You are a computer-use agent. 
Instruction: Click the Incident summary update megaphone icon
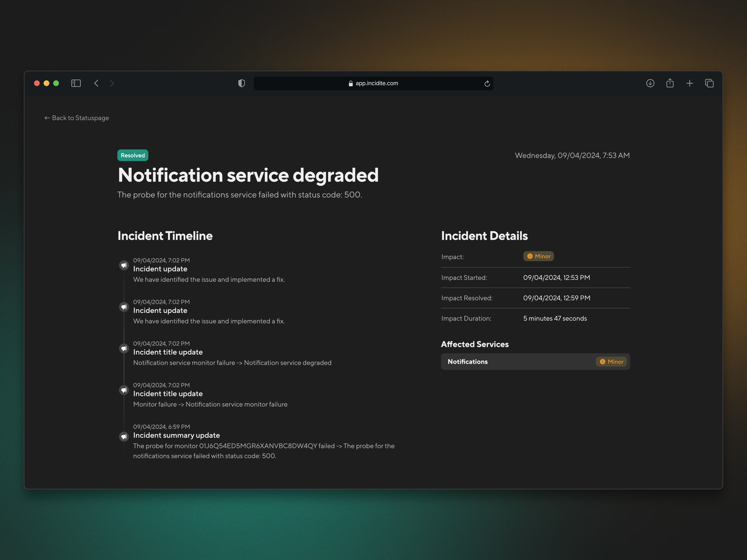tap(124, 437)
